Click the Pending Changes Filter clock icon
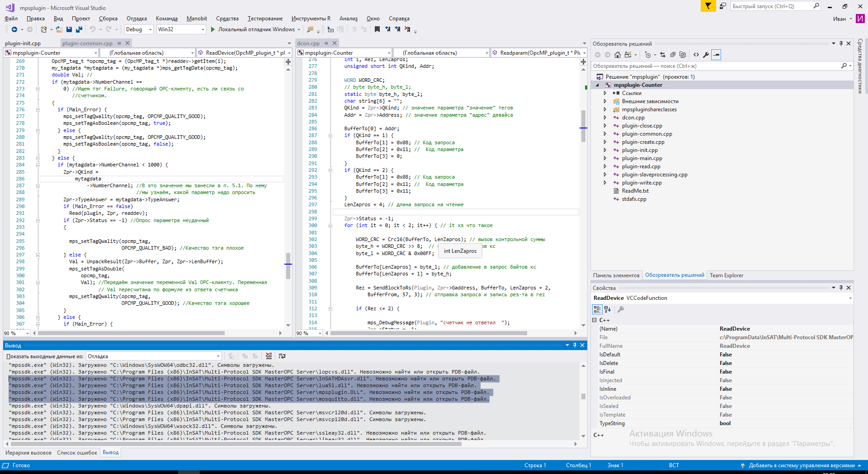868x474 pixels. (x=648, y=55)
